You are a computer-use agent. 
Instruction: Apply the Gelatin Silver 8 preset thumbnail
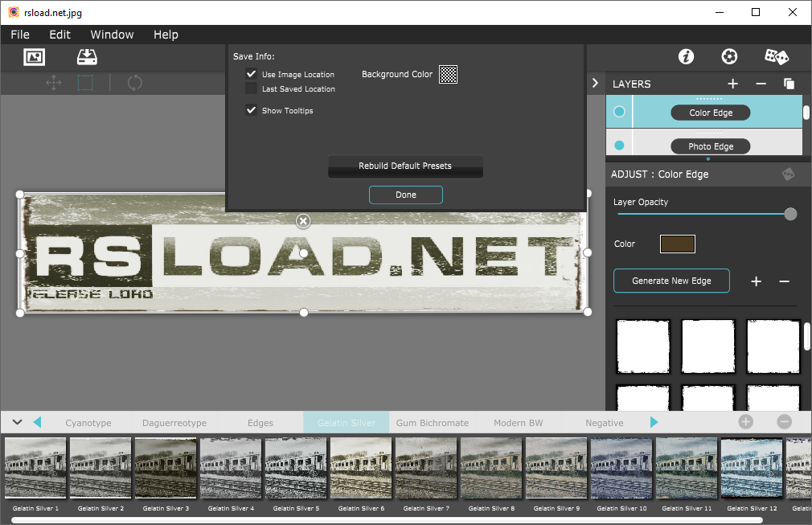[x=491, y=468]
